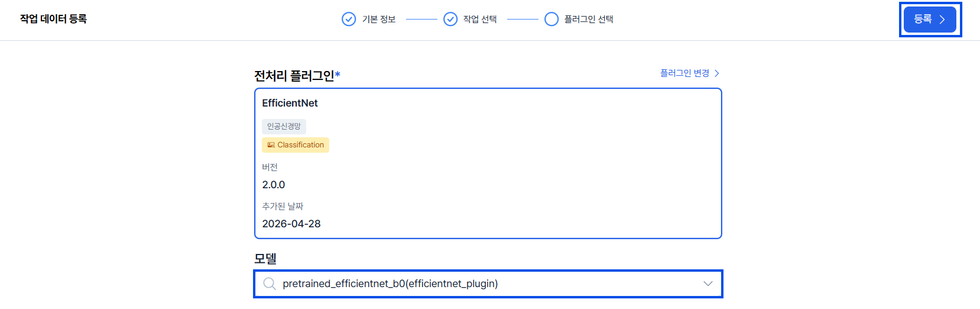The image size is (980, 309).
Task: Click the arrow icon inside 등록 button
Action: click(942, 20)
